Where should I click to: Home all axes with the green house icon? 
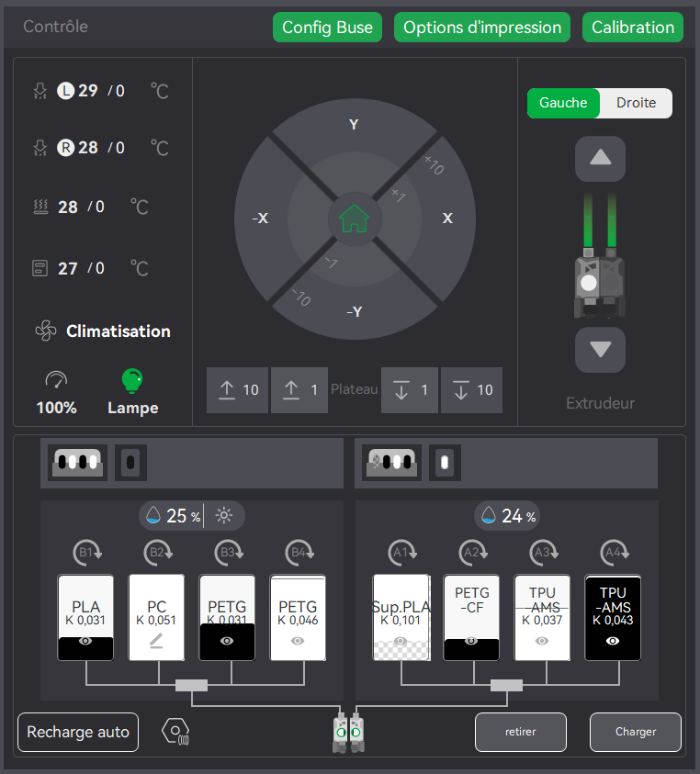(x=355, y=219)
